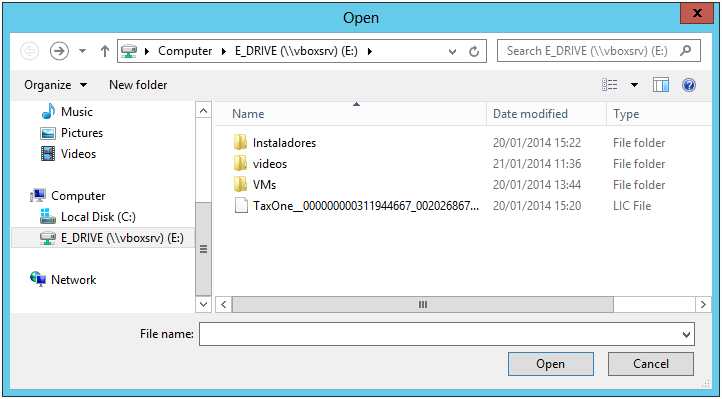Click date 21/01/2014 11:36 cell

(x=537, y=164)
